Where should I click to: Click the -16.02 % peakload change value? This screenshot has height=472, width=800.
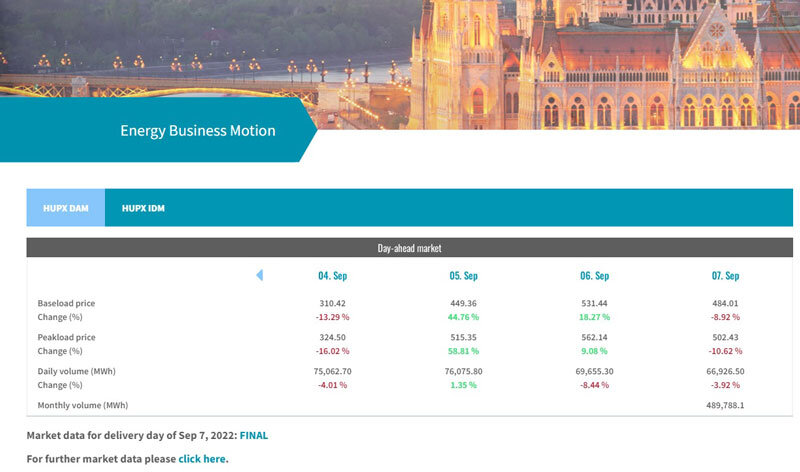tap(332, 351)
